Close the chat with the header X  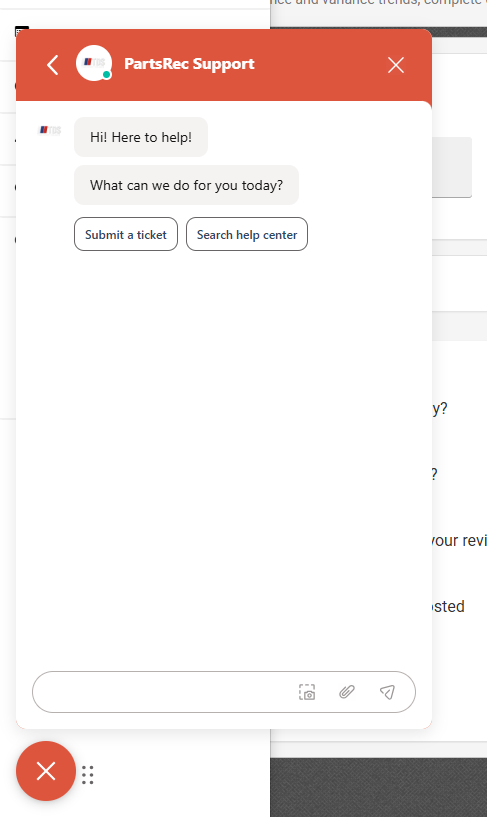pyautogui.click(x=396, y=65)
